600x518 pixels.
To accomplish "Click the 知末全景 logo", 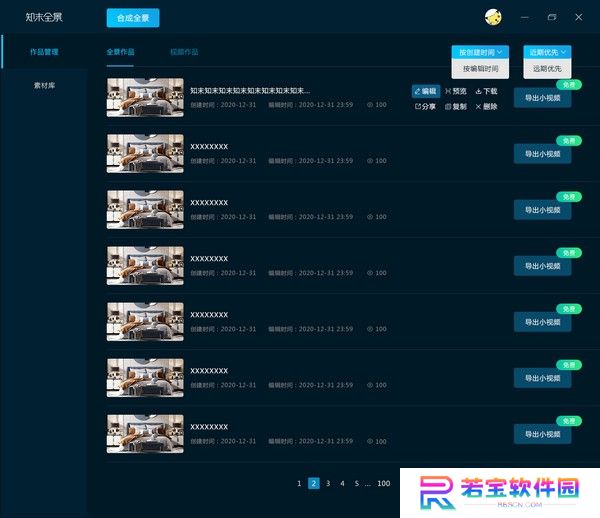I will 44,17.
